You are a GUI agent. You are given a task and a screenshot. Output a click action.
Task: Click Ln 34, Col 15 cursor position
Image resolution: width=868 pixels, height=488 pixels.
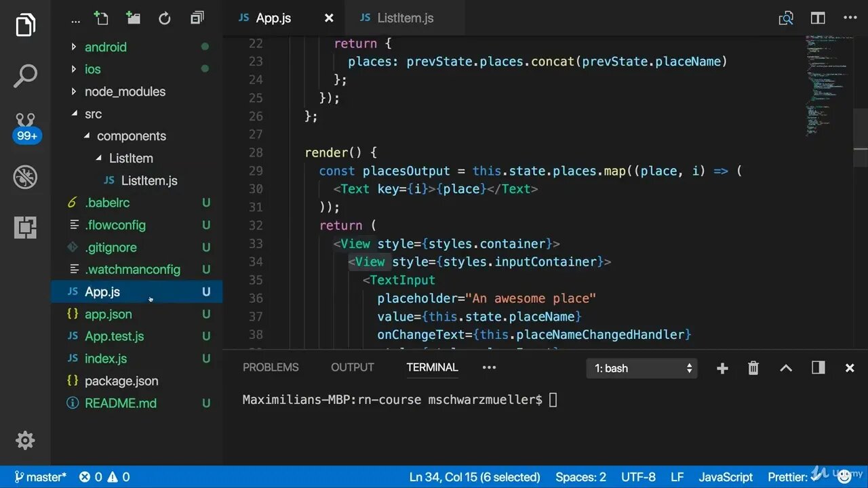tap(475, 477)
